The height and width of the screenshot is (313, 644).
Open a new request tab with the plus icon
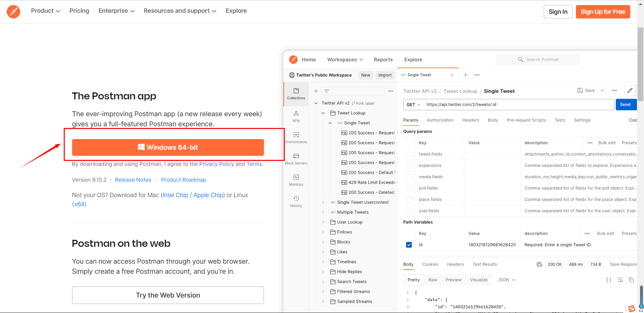click(466, 75)
